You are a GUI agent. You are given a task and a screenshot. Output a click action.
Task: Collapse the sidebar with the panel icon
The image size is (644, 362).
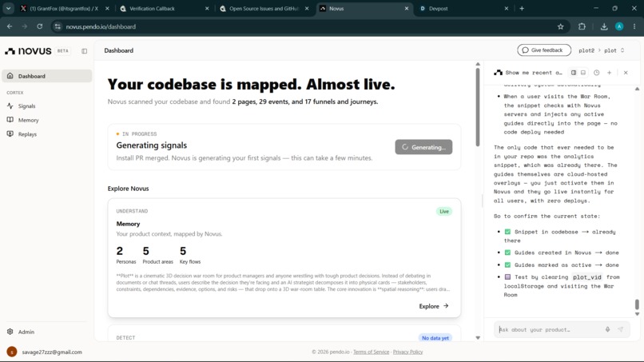[x=84, y=51]
